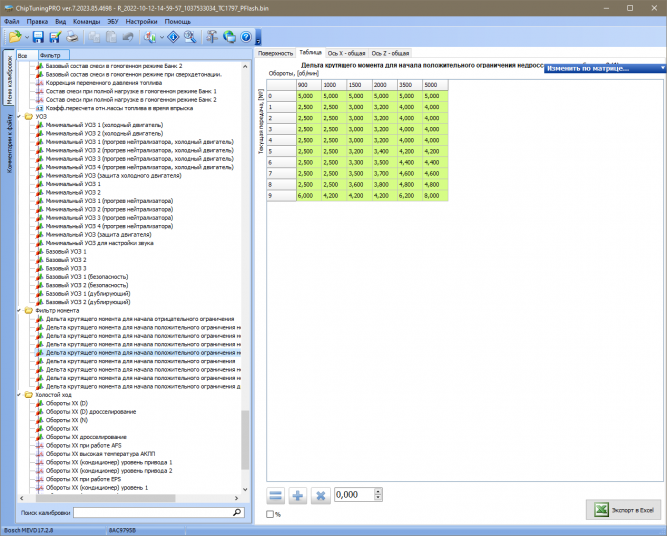The height and width of the screenshot is (536, 667).
Task: Open the Команды menu
Action: [x=86, y=21]
